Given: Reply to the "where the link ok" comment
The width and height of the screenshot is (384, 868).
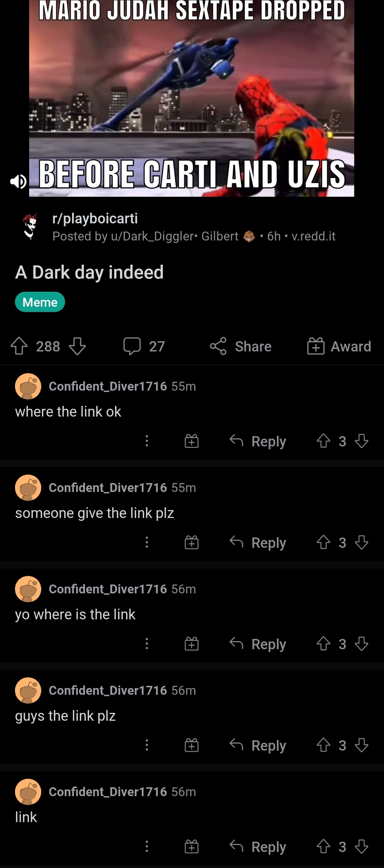Looking at the screenshot, I should [x=258, y=441].
